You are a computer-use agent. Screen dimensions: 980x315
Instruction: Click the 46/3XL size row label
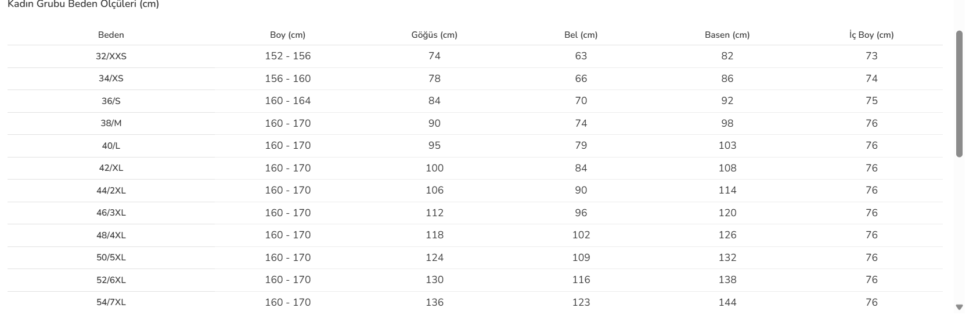click(111, 213)
